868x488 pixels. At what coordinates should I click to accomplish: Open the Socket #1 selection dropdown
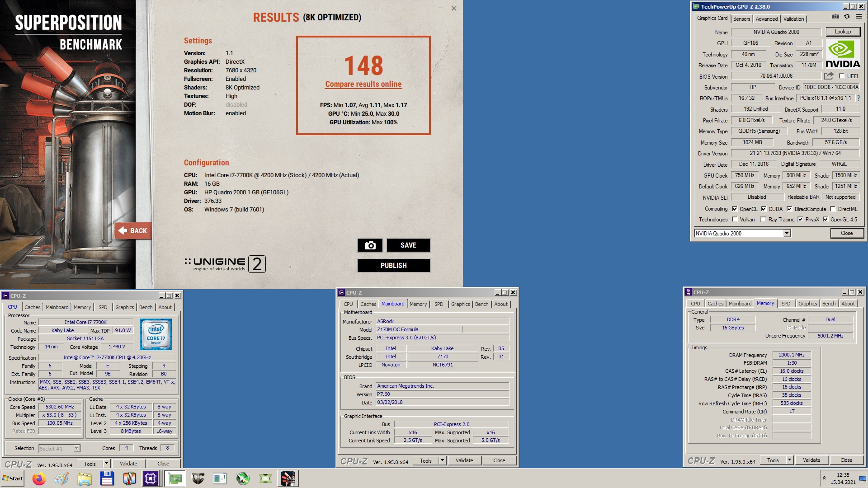click(76, 448)
